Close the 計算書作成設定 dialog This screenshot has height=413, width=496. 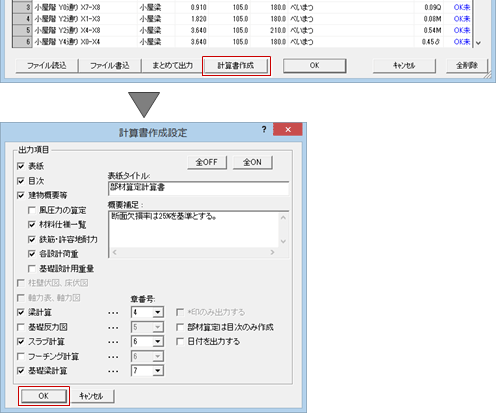[x=288, y=129]
